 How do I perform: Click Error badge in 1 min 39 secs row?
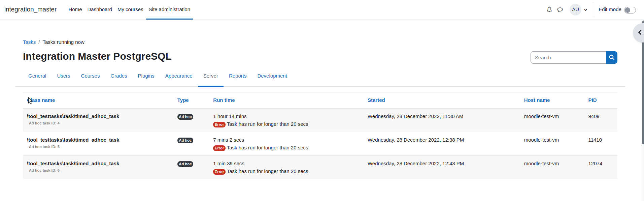(219, 172)
